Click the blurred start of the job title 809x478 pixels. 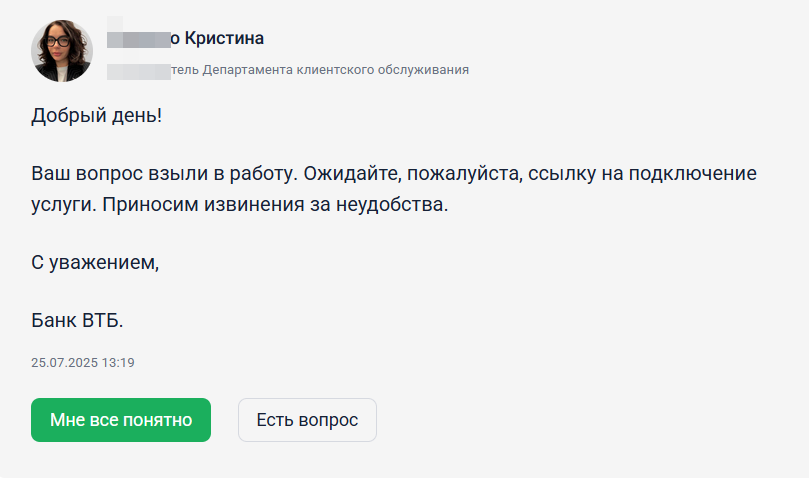[139, 70]
